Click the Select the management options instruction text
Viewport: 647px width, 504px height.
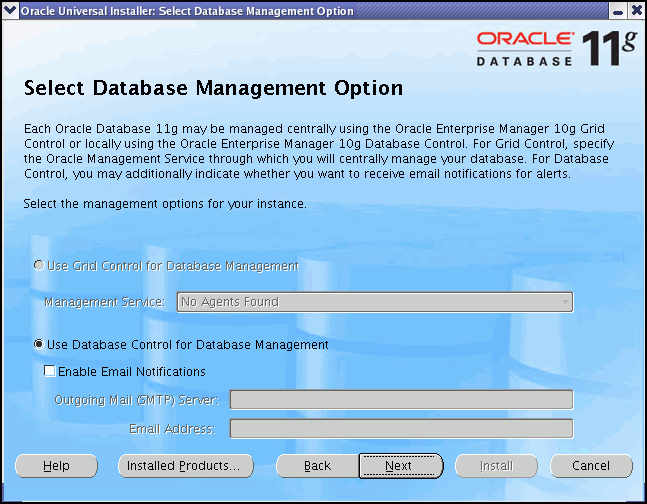click(x=164, y=204)
